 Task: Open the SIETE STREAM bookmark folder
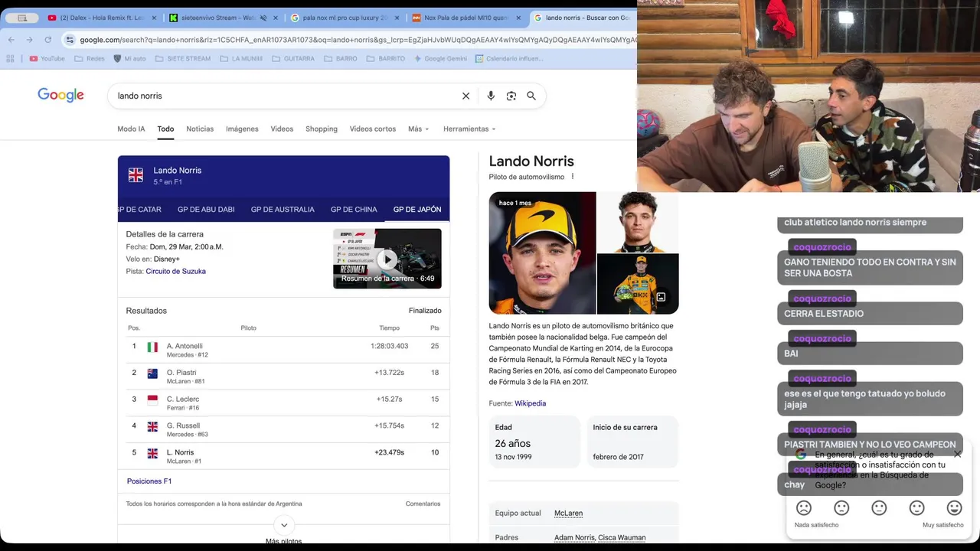(181, 58)
